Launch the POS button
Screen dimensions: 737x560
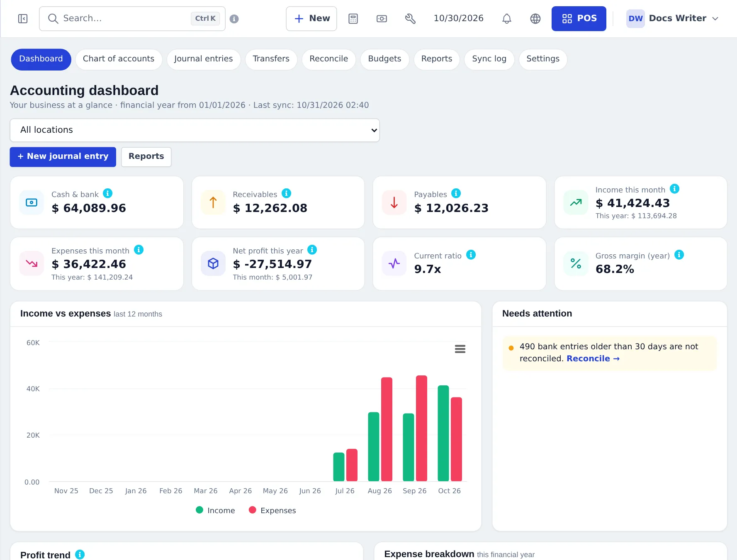pyautogui.click(x=579, y=19)
